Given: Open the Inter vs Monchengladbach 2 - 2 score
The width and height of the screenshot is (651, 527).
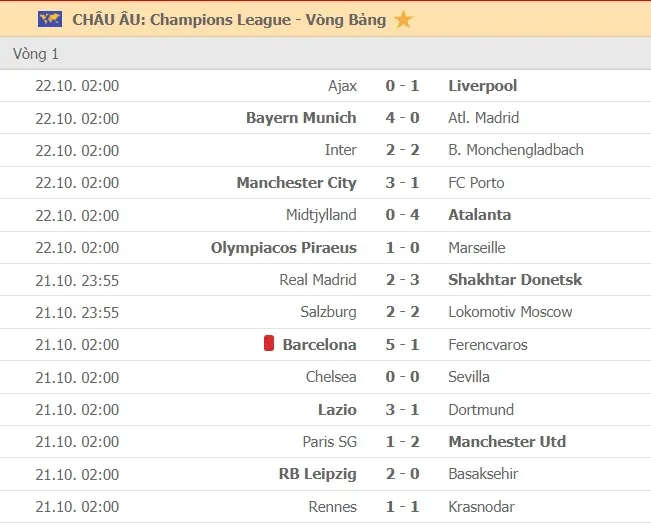Looking at the screenshot, I should point(402,150).
